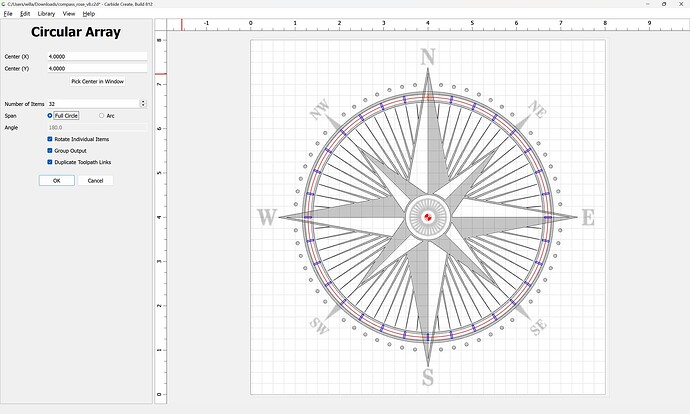Cancel the Circular Array dialog
Image resolution: width=690 pixels, height=414 pixels.
click(x=96, y=181)
